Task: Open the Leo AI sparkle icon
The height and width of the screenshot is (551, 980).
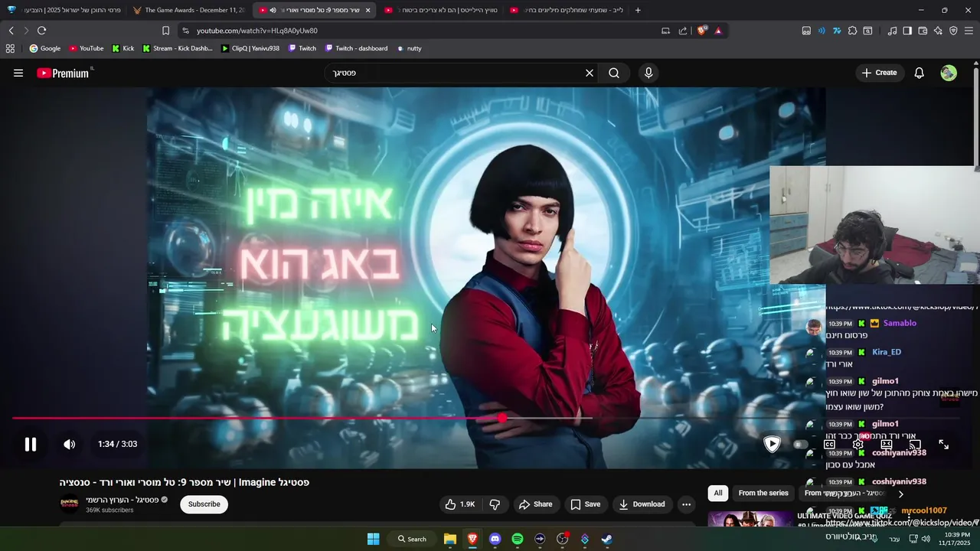Action: coord(938,31)
